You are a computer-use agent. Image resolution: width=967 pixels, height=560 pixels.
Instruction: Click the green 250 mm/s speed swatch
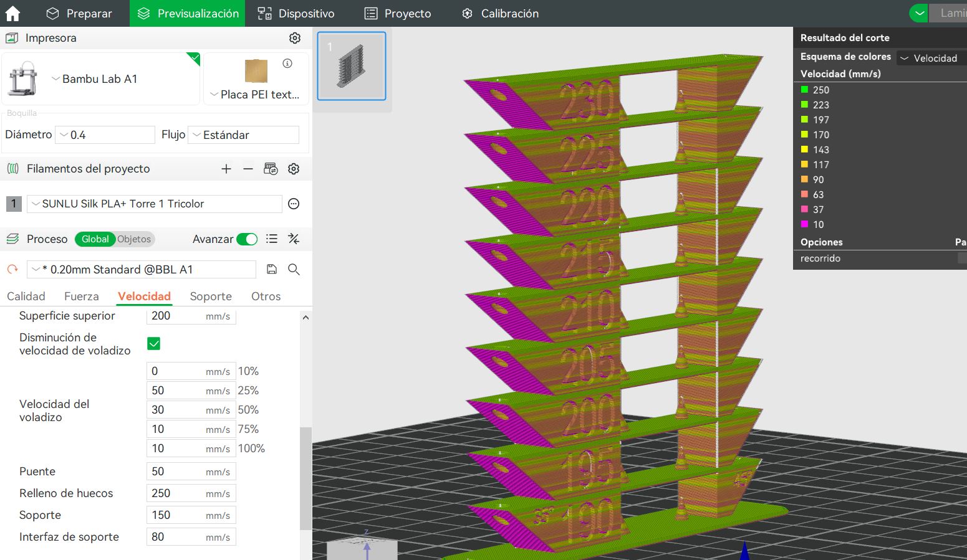(804, 90)
